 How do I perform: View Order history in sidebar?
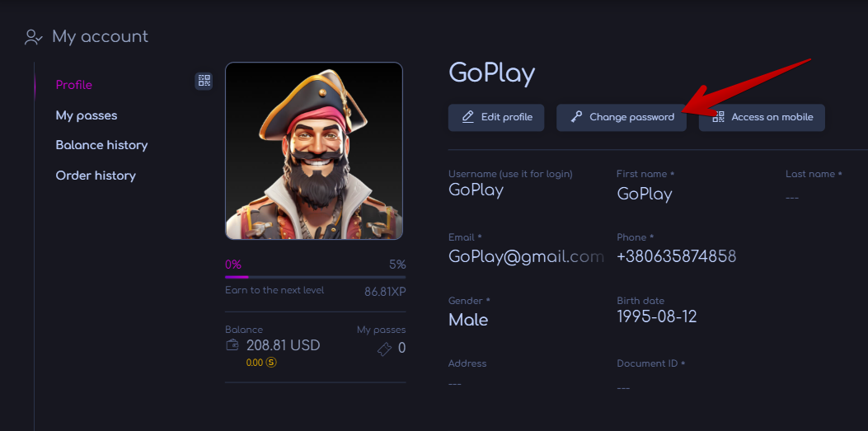96,176
